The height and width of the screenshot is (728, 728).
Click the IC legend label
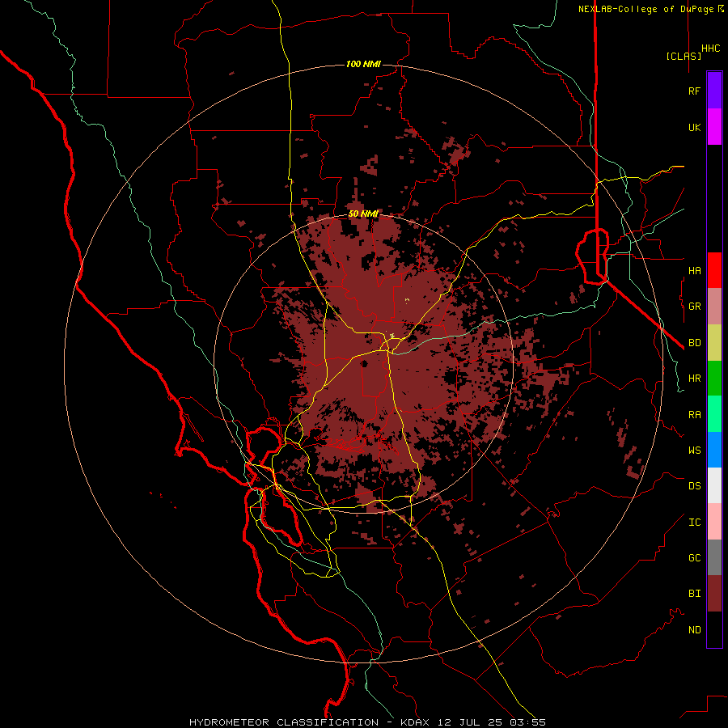(694, 523)
